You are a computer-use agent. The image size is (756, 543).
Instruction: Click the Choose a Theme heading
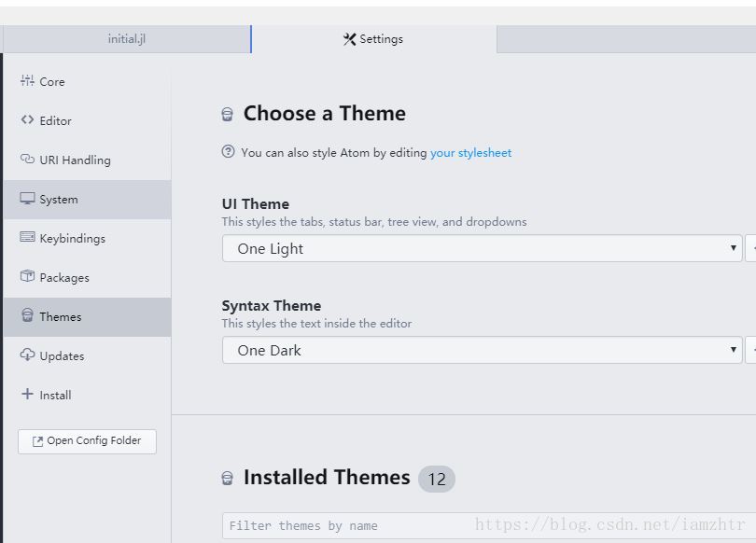point(325,114)
